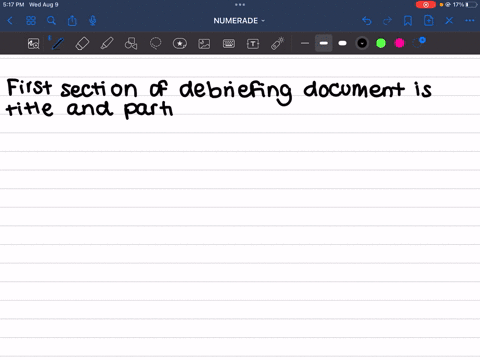Tap the red screen recording indicator
The width and height of the screenshot is (480, 360).
tap(426, 5)
